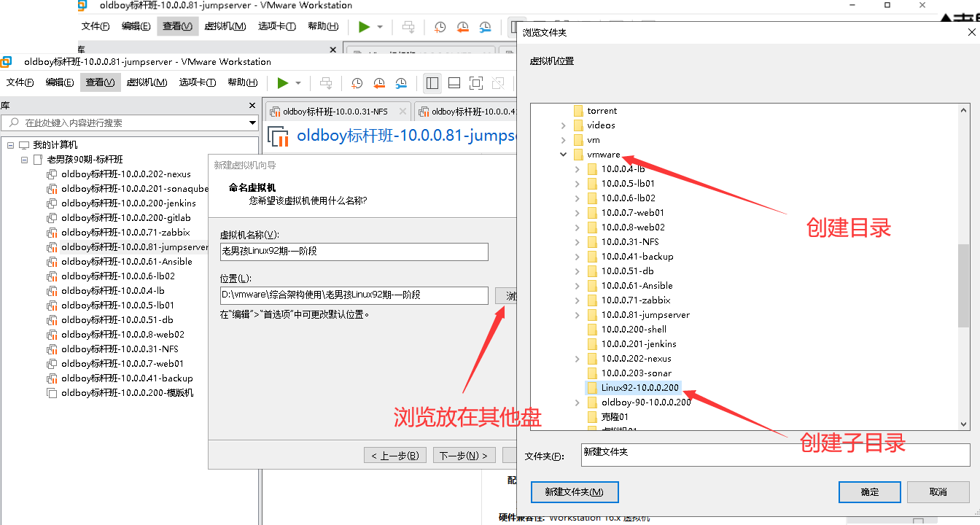Image resolution: width=980 pixels, height=525 pixels.
Task: Click the revert snapshot icon in background VMware toolbar
Action: (462, 27)
